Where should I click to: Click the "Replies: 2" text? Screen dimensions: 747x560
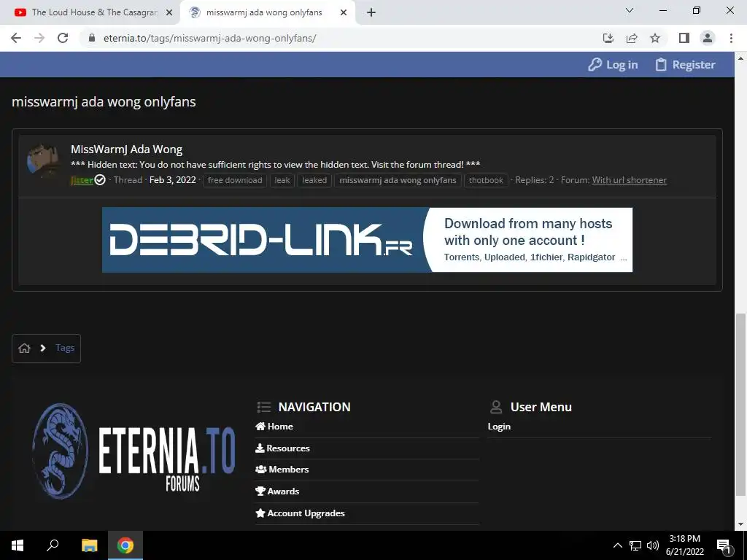coord(535,180)
